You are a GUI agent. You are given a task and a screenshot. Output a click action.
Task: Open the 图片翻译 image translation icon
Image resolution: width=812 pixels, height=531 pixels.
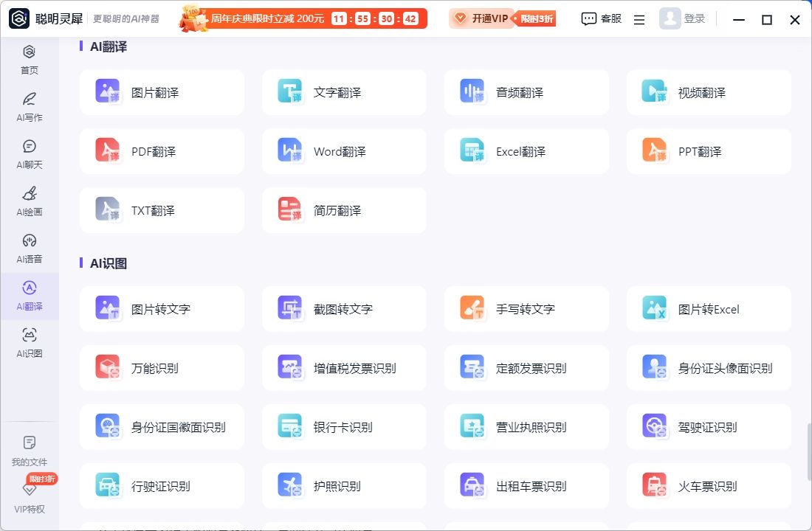coord(108,91)
